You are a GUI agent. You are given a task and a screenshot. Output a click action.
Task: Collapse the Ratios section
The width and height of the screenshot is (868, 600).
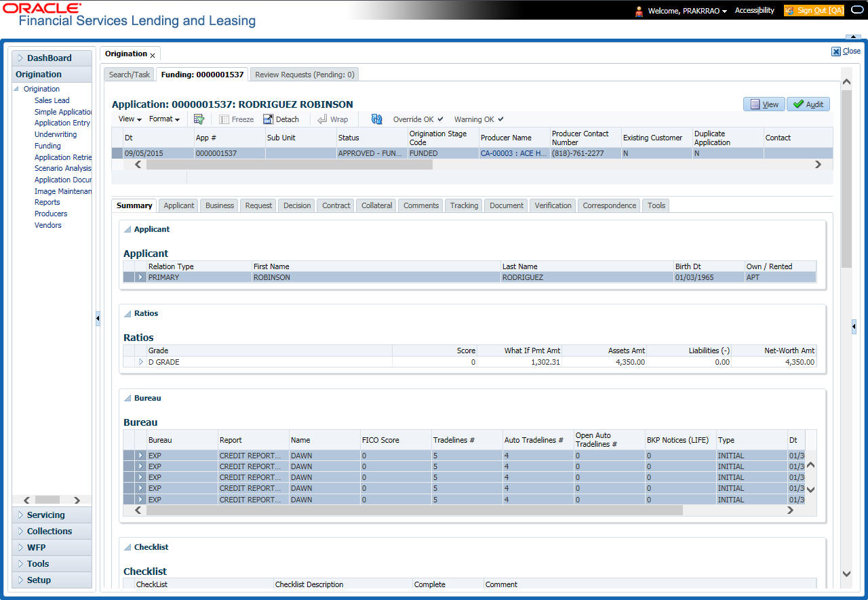coord(127,314)
